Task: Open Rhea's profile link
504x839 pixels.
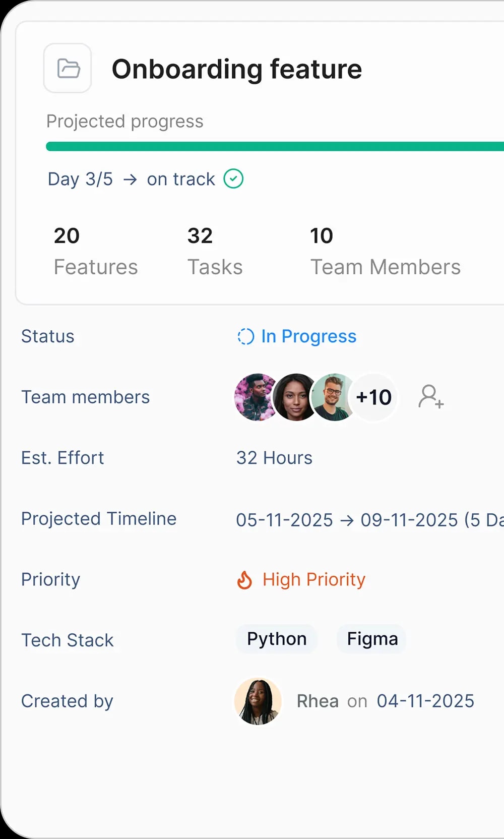Action: coord(318,701)
